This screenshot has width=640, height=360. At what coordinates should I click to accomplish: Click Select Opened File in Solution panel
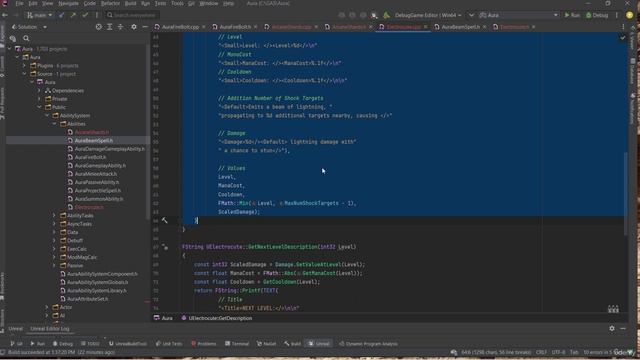point(98,27)
